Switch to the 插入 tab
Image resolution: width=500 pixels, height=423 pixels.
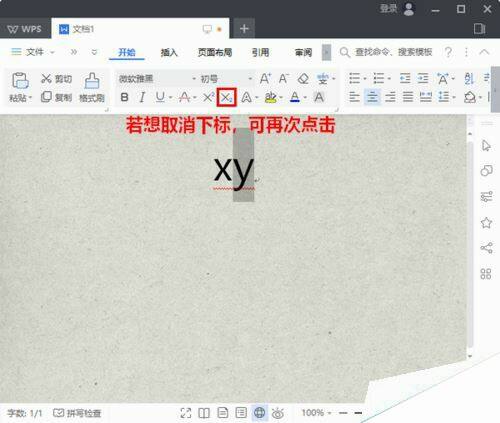(x=169, y=52)
